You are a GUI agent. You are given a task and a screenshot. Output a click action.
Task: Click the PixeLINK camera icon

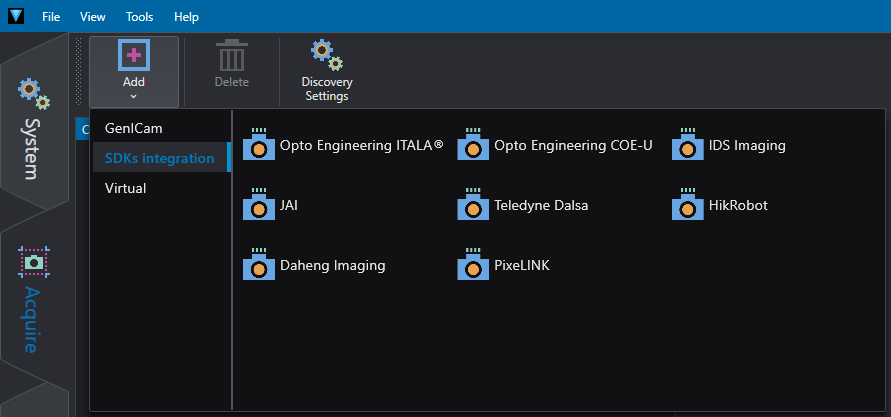point(473,265)
